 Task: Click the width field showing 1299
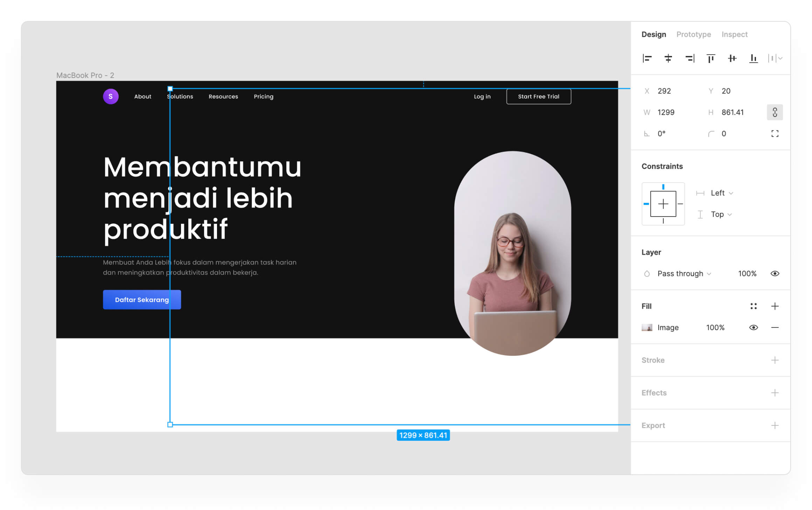click(666, 112)
